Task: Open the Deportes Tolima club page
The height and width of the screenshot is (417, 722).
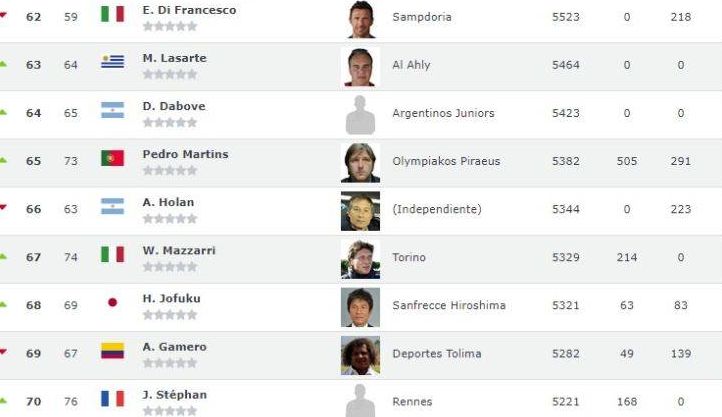Action: [x=437, y=353]
